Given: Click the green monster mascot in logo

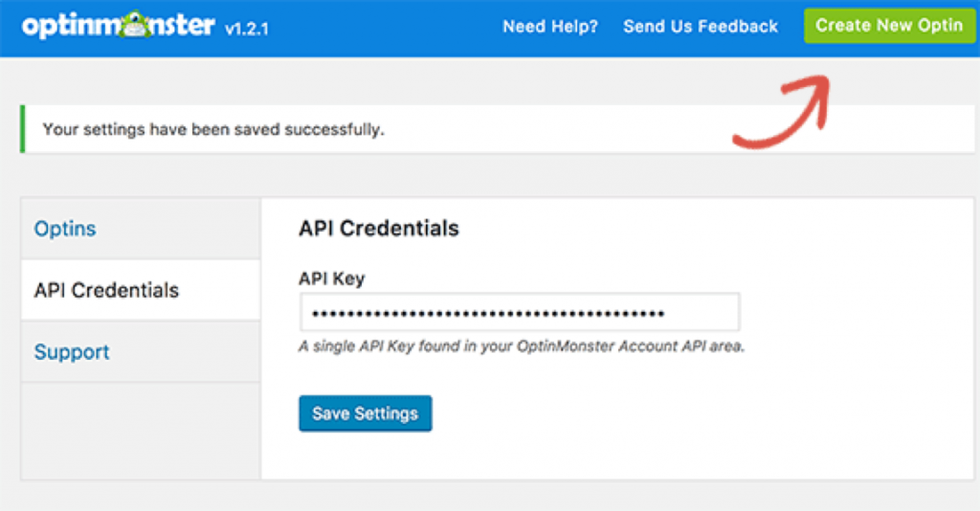Looking at the screenshot, I should pos(134,25).
